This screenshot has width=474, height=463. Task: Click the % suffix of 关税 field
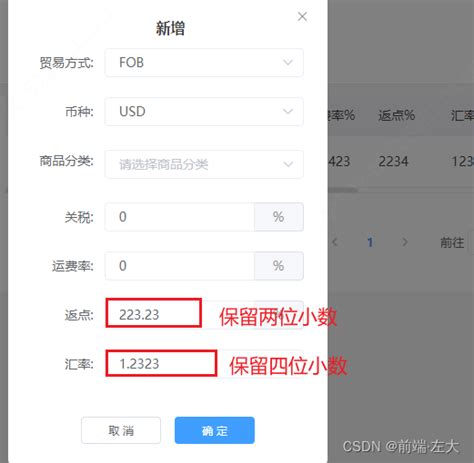(x=279, y=217)
